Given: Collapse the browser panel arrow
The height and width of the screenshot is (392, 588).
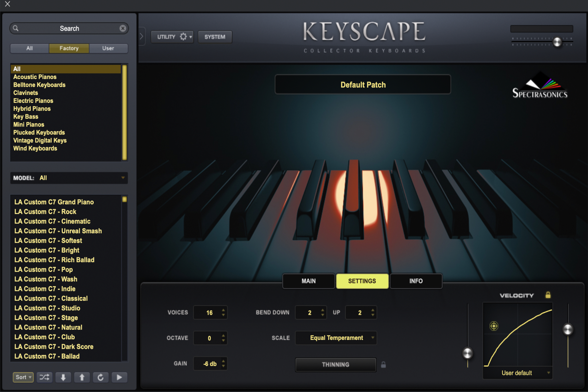Looking at the screenshot, I should [x=141, y=36].
